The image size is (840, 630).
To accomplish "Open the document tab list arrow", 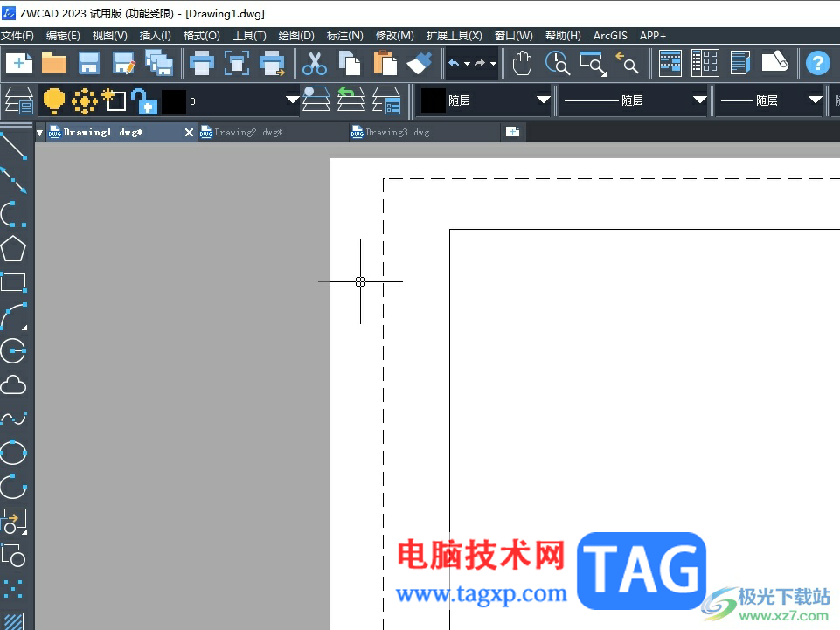I will [39, 132].
